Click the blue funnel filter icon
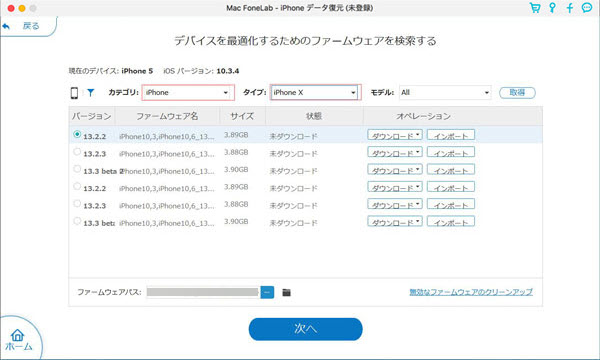Screen dimensions: 600x360 [90, 93]
